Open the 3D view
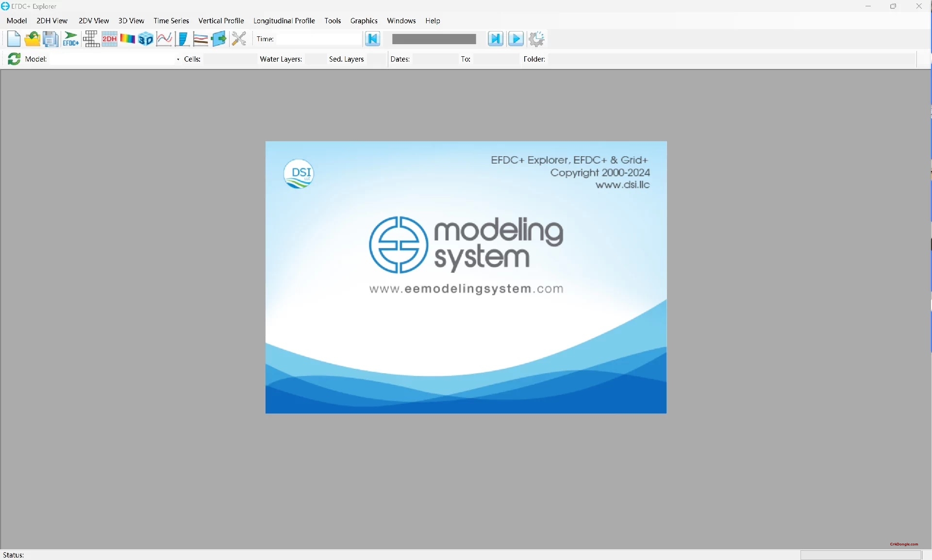 146,39
